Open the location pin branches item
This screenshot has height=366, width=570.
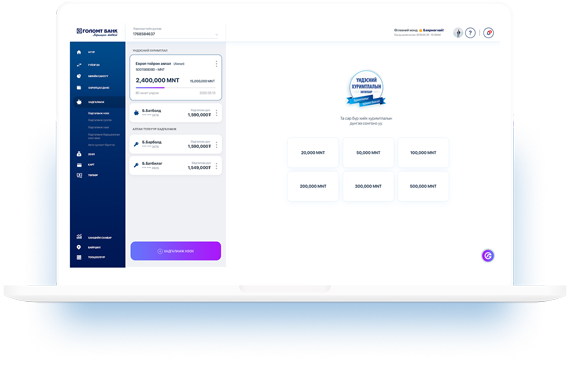click(x=88, y=247)
